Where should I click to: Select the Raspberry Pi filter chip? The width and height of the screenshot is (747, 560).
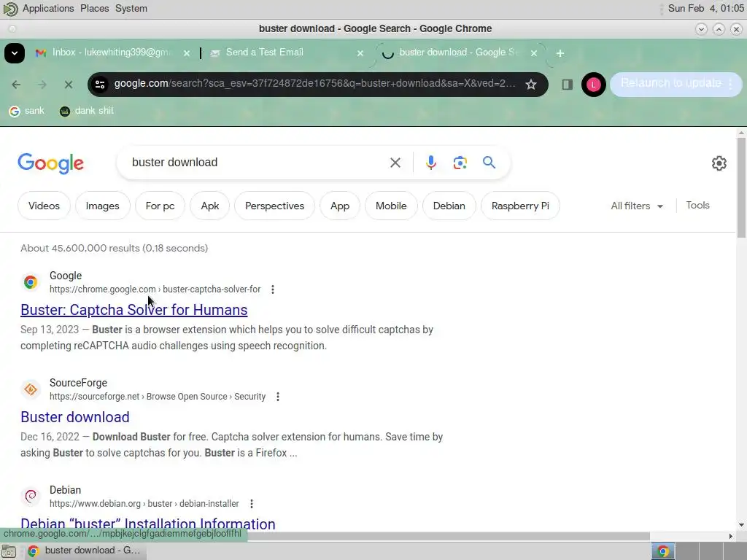[x=520, y=206]
